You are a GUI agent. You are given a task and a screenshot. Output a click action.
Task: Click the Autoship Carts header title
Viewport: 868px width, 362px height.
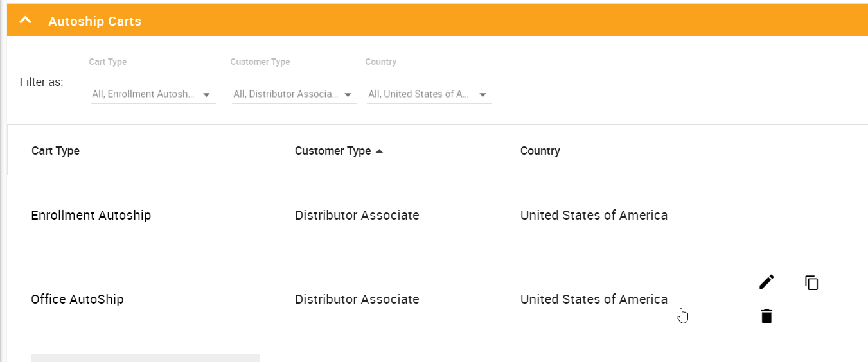coord(94,21)
